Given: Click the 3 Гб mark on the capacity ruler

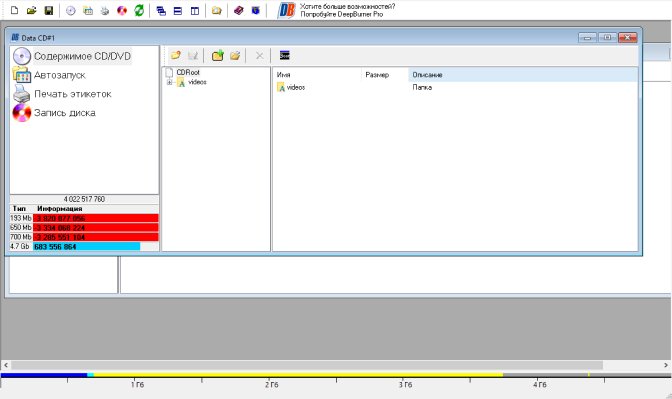Looking at the screenshot, I should (x=405, y=385).
